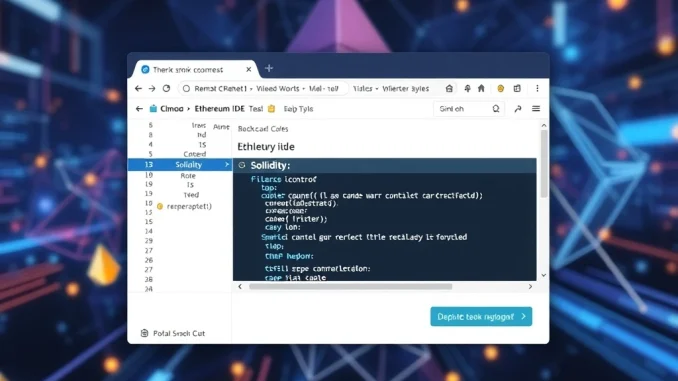
Task: Open the side panel icon in toolbar
Action: point(517,89)
